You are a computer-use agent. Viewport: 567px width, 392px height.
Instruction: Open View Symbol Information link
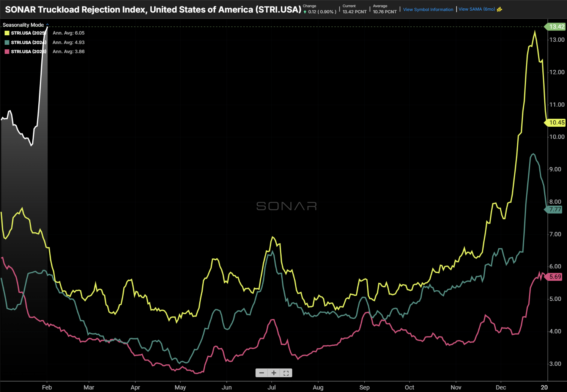[428, 9]
